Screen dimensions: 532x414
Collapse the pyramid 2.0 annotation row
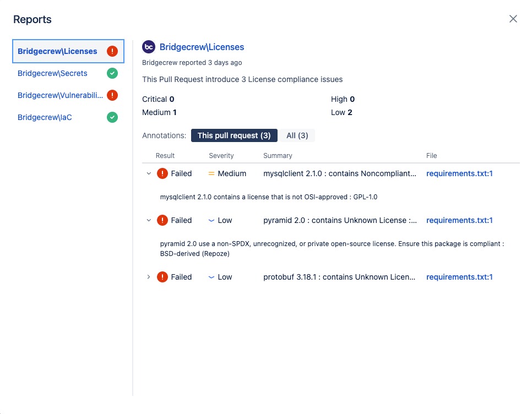tap(149, 220)
